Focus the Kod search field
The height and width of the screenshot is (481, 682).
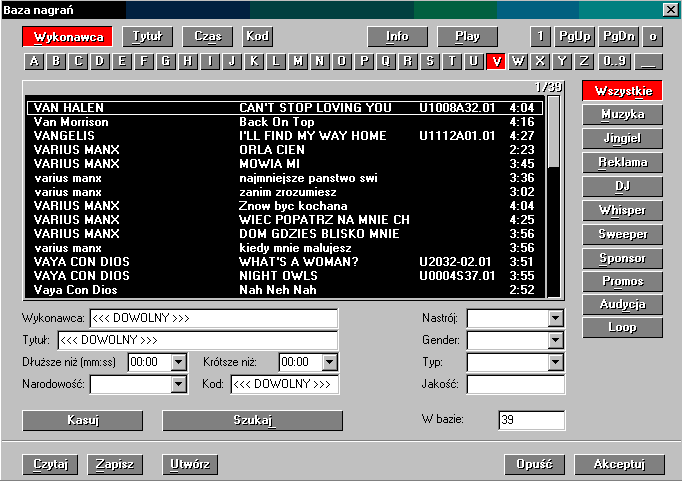285,384
